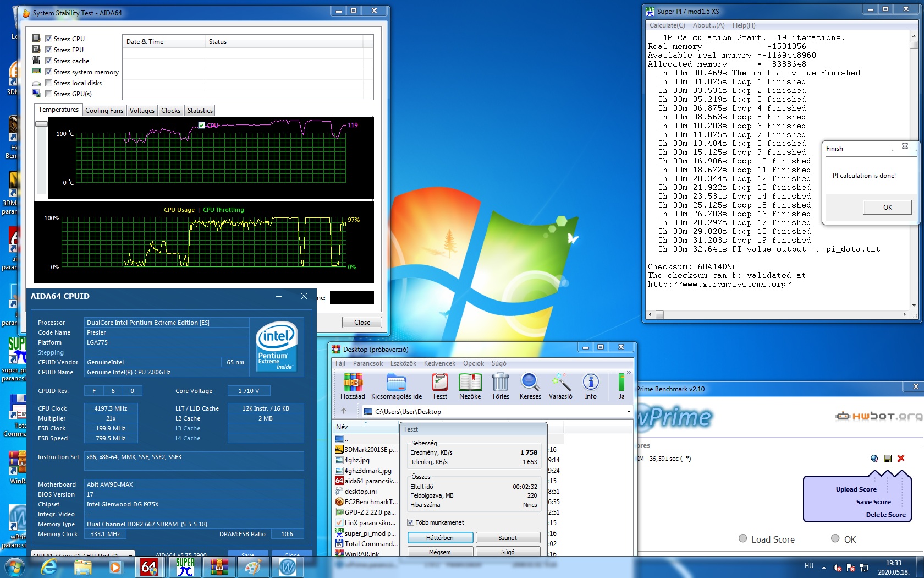Click the WinRAR Info icon
The image size is (924, 578).
click(x=591, y=386)
